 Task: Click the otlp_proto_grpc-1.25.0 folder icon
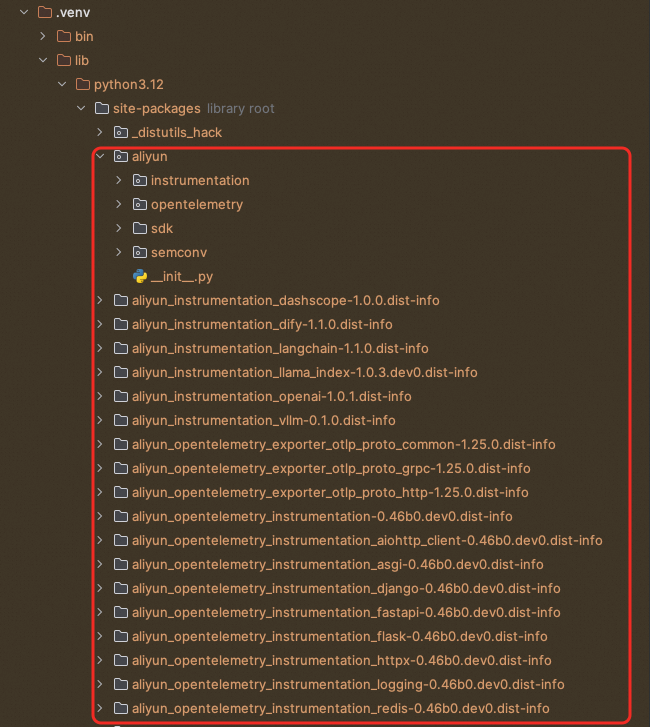(121, 468)
